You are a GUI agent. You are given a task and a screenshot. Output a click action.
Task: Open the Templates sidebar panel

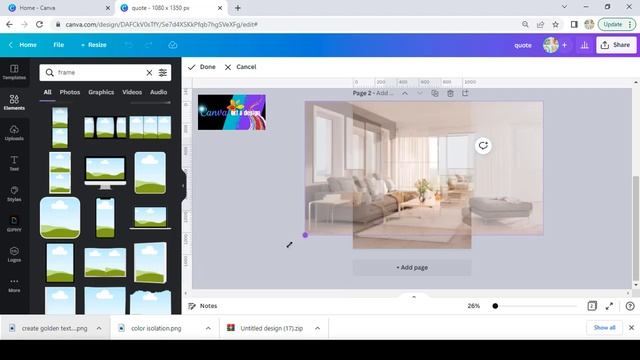point(14,72)
